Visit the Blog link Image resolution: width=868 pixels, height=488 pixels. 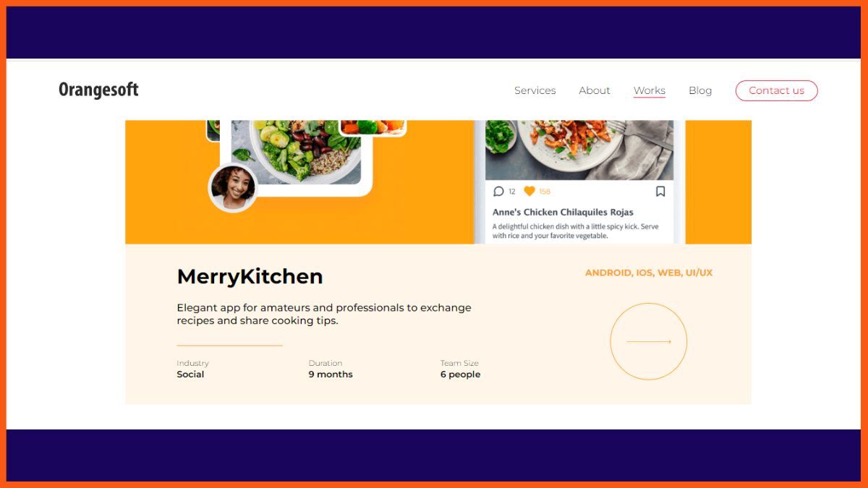[x=700, y=90]
